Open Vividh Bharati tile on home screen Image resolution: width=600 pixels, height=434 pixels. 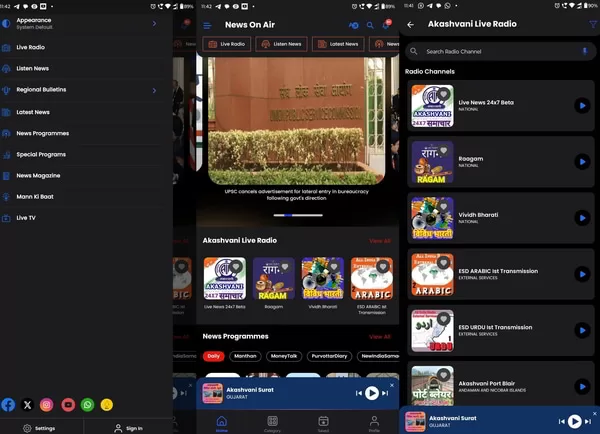pos(323,278)
